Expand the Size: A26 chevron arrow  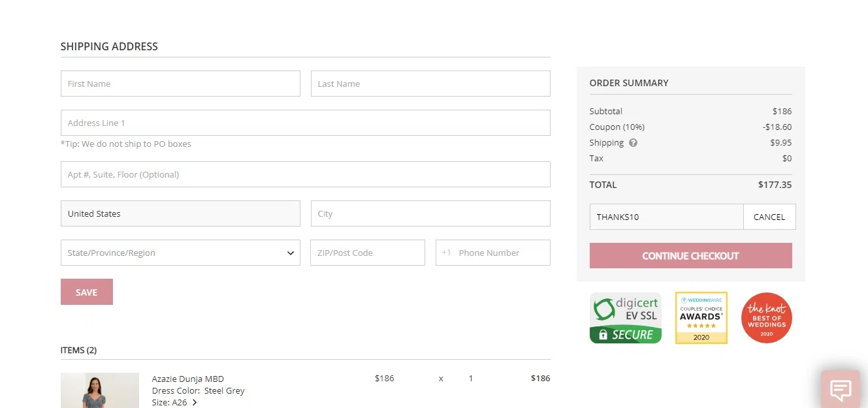pos(195,403)
